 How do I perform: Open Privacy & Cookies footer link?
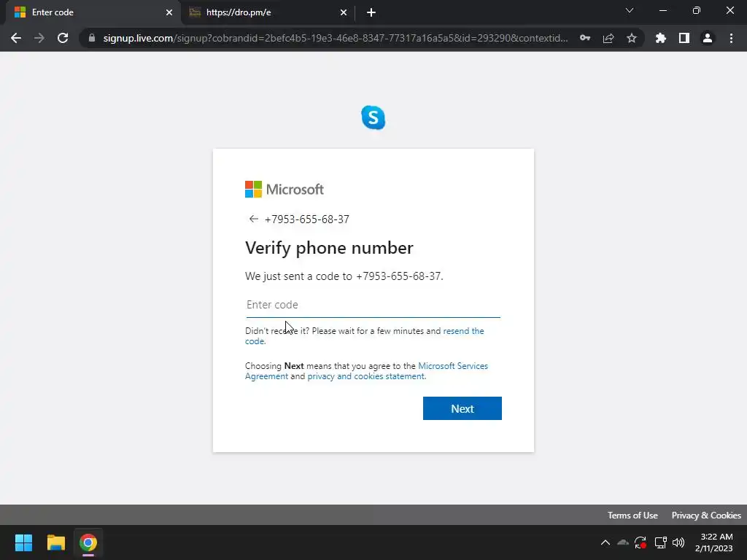click(706, 516)
